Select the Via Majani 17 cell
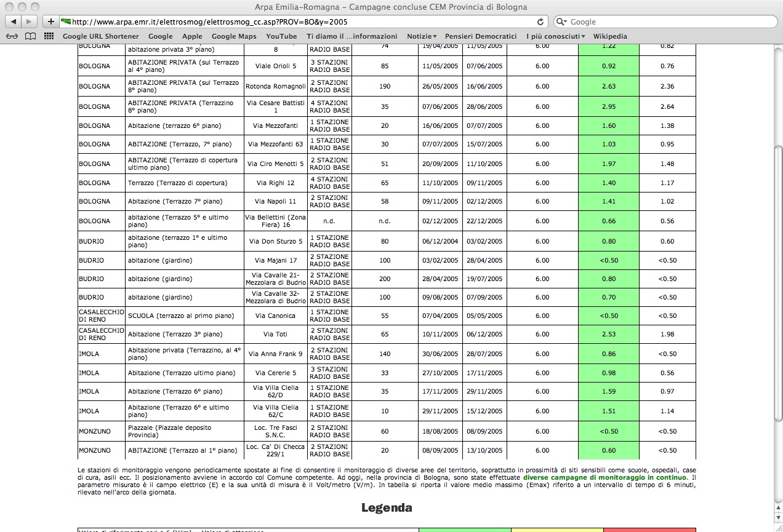The image size is (783, 532). coord(276,260)
